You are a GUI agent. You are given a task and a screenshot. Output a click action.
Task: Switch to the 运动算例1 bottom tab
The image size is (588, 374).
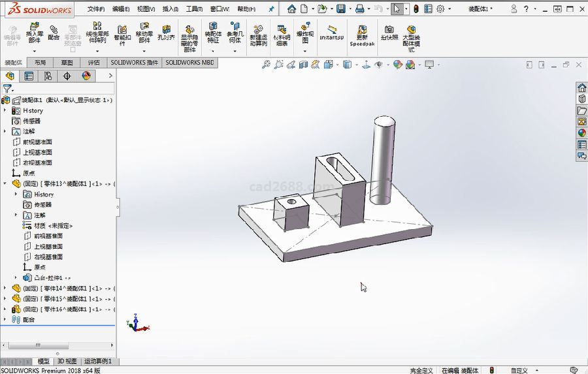point(98,361)
